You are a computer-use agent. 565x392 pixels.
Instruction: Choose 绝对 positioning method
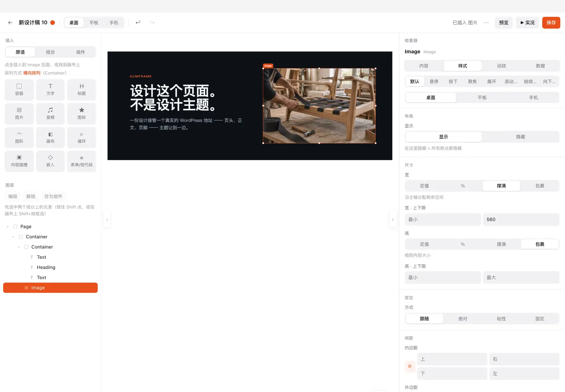point(463,319)
